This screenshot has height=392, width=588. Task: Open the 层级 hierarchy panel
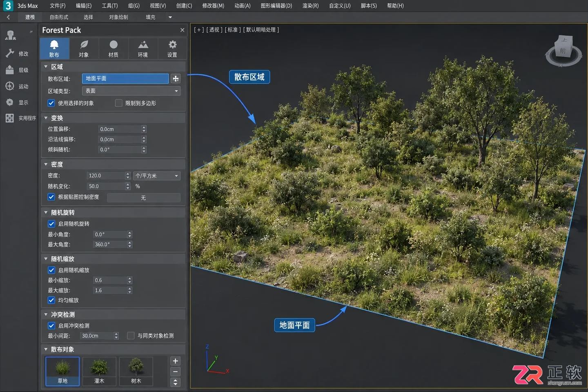pos(18,70)
